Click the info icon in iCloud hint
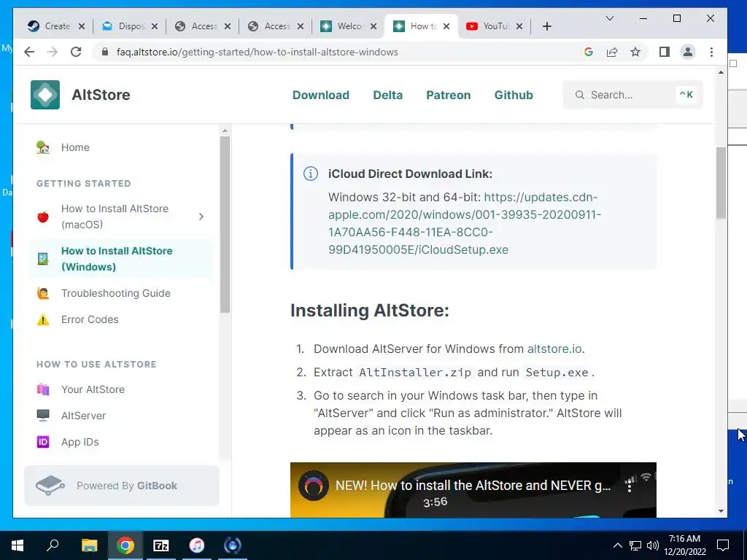This screenshot has height=560, width=747. (x=311, y=174)
